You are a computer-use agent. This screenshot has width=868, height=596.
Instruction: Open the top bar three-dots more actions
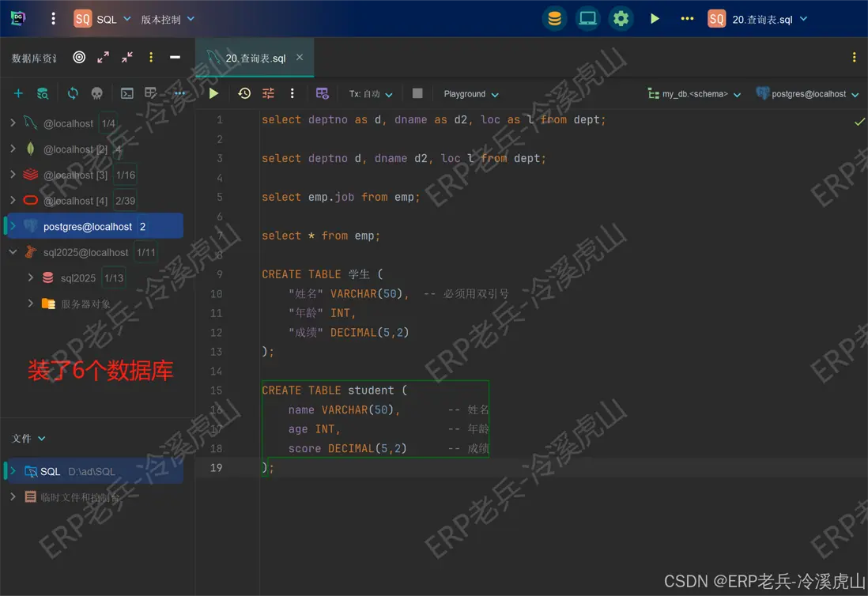(687, 19)
